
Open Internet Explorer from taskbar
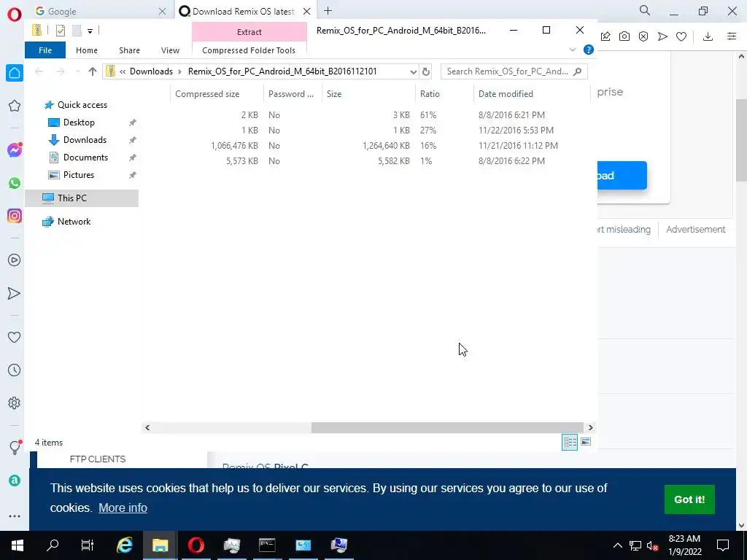(124, 545)
